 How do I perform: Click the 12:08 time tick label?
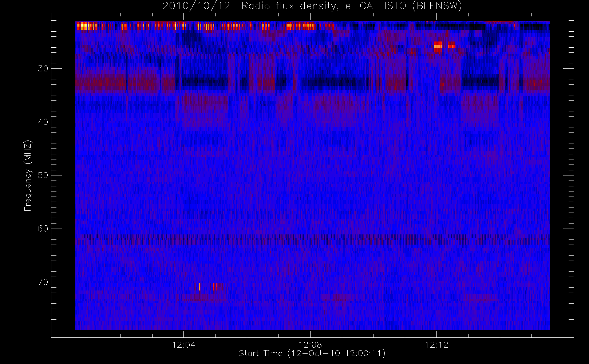click(310, 344)
